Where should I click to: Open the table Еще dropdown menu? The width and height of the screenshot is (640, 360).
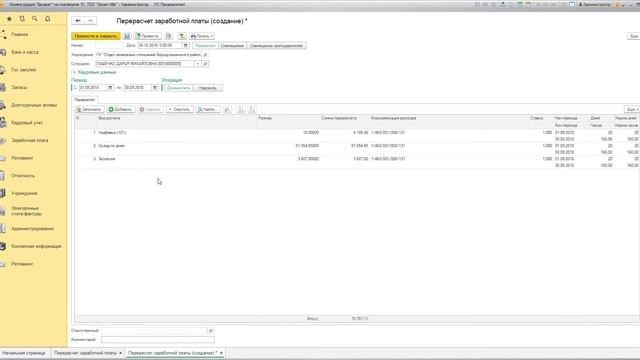click(632, 109)
